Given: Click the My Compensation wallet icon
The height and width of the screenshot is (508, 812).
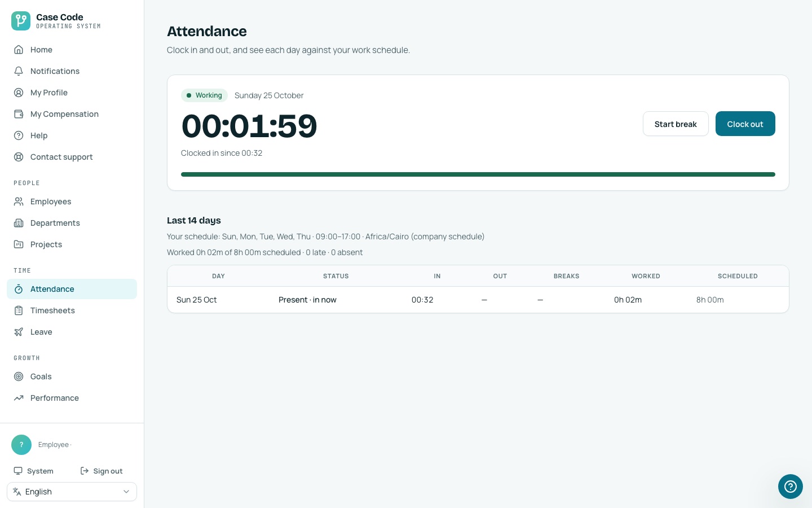Looking at the screenshot, I should (x=19, y=114).
